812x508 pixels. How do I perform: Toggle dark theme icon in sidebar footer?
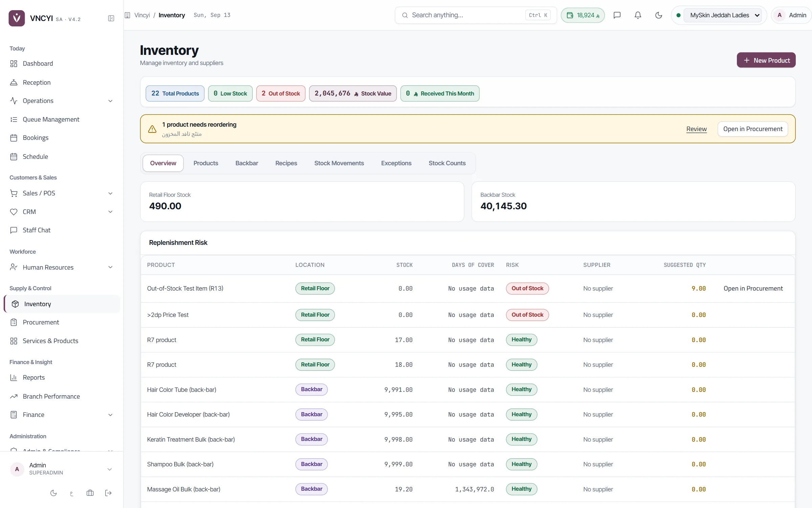(x=53, y=493)
